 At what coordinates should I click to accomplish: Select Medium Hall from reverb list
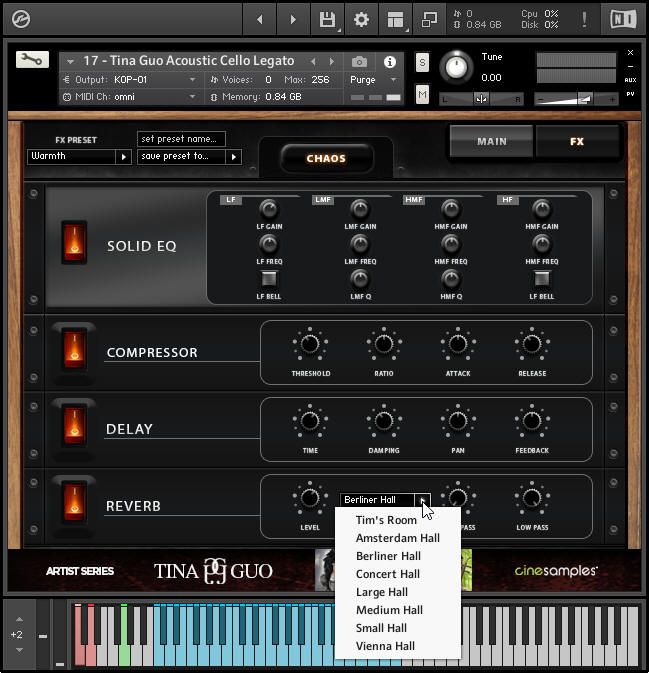point(389,610)
